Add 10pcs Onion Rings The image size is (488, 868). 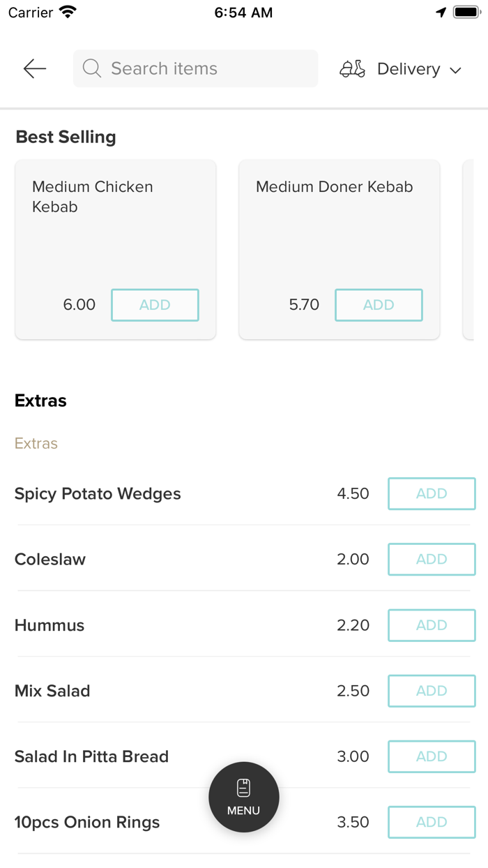(x=432, y=822)
